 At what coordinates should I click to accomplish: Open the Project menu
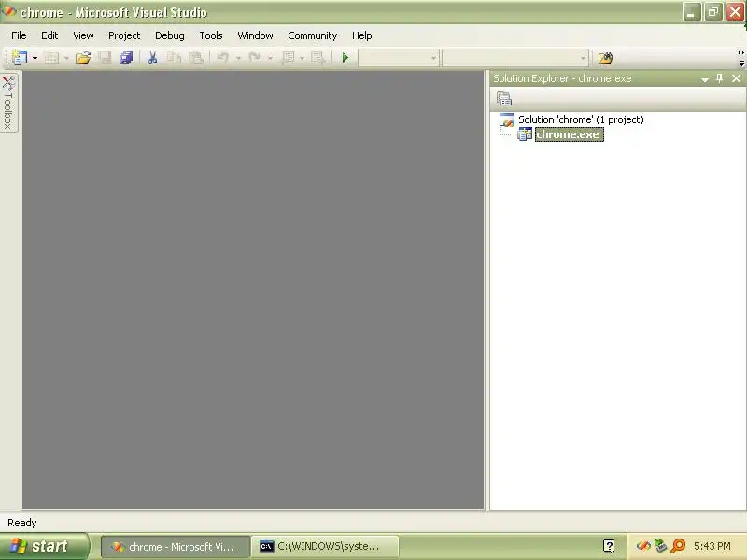click(124, 35)
